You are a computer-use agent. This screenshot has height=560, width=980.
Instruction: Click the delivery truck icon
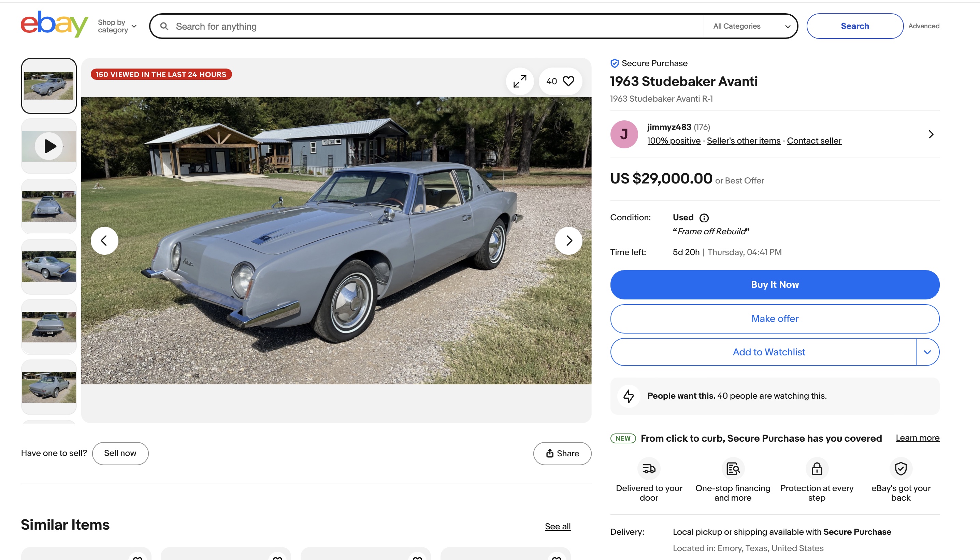pos(649,469)
